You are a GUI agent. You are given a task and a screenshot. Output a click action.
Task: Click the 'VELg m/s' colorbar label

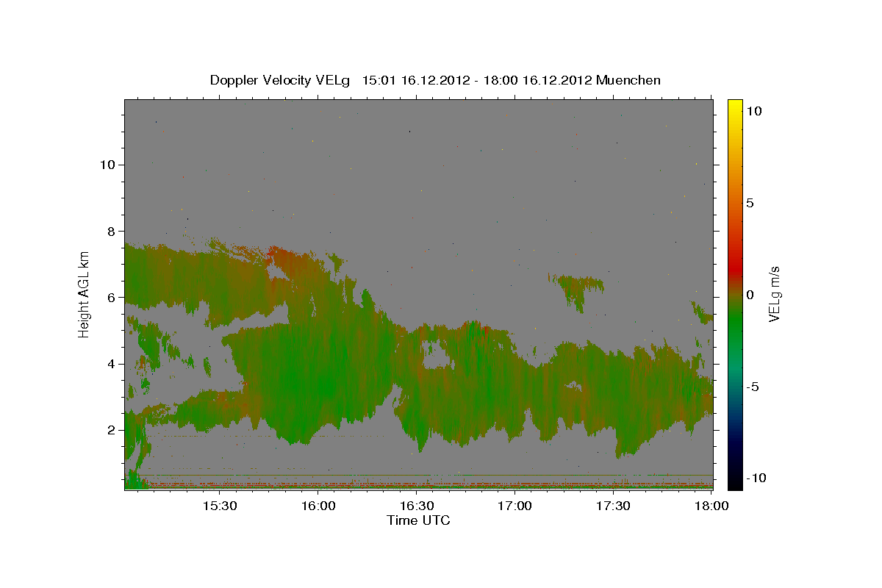click(774, 294)
